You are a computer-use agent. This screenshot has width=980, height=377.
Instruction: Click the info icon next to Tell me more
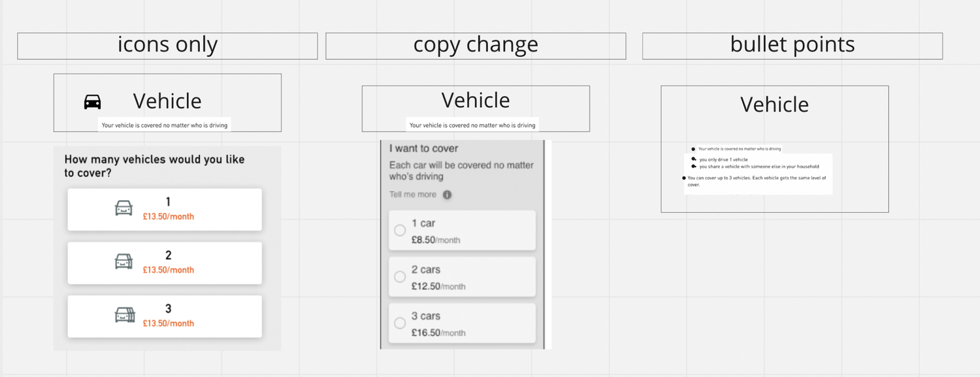point(447,195)
